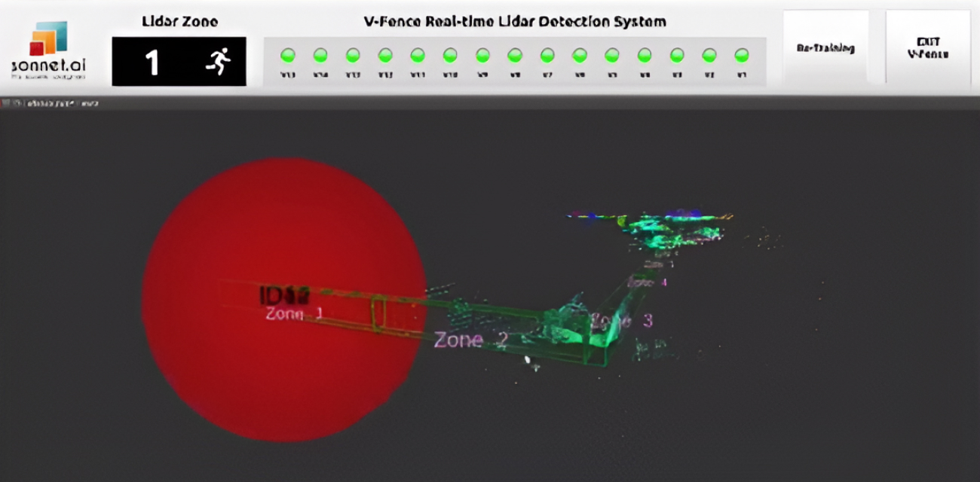Select the V10 status indicator light
This screenshot has height=482, width=980.
[x=450, y=55]
